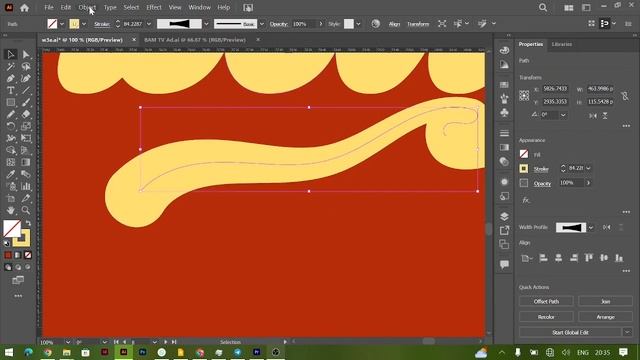Image resolution: width=640 pixels, height=360 pixels.
Task: Expand the Width Profile dropdown in Properties
Action: pos(591,227)
